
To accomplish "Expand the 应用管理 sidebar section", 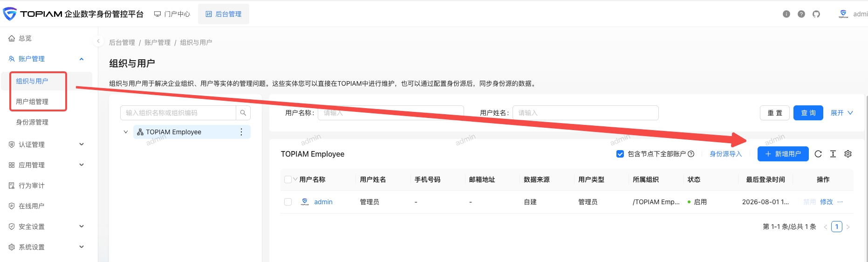I will click(82, 165).
